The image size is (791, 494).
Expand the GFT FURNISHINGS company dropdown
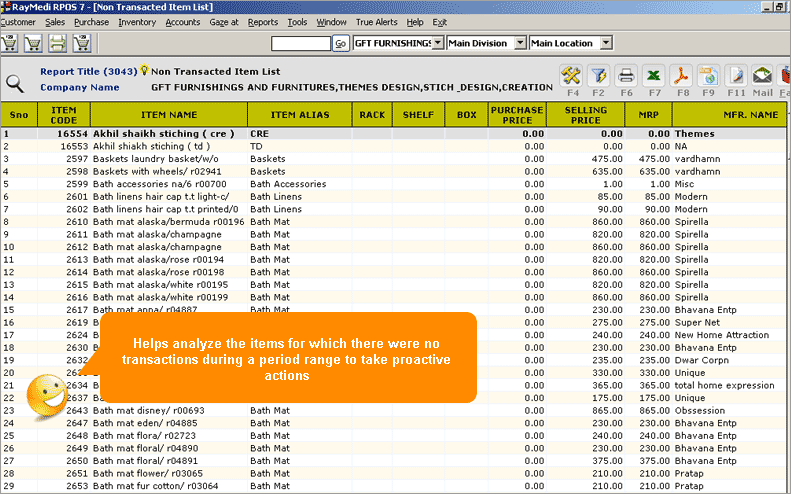coord(439,43)
